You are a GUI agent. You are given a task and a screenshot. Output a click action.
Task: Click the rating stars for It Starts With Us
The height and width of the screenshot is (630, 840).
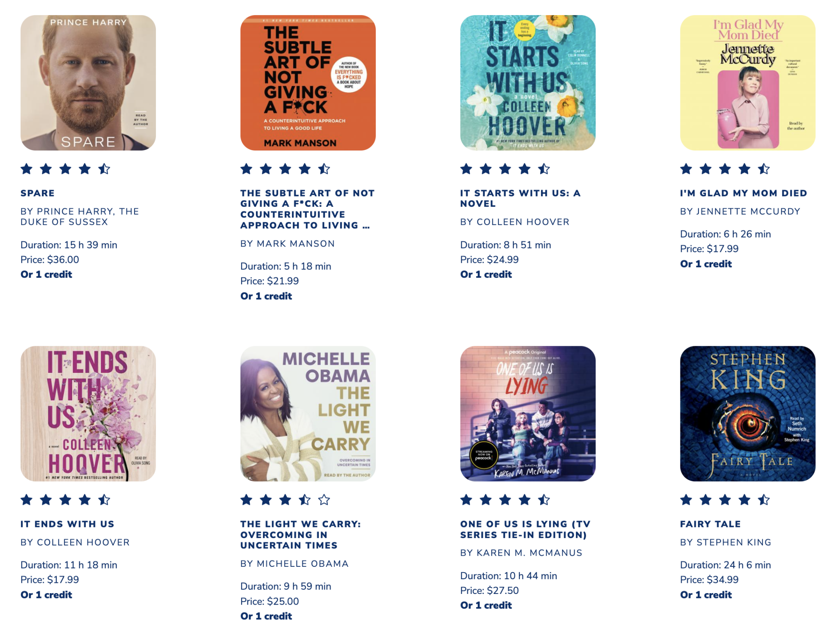[x=505, y=169]
